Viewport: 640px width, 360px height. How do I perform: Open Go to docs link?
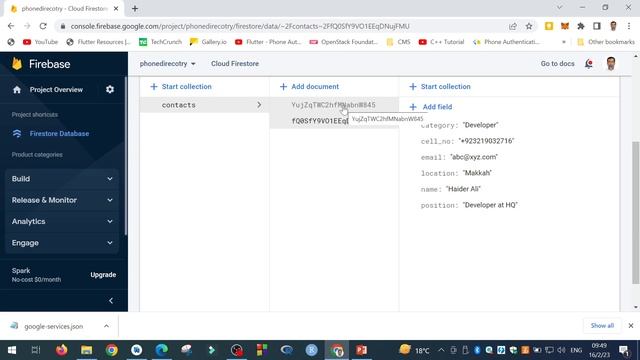(558, 64)
